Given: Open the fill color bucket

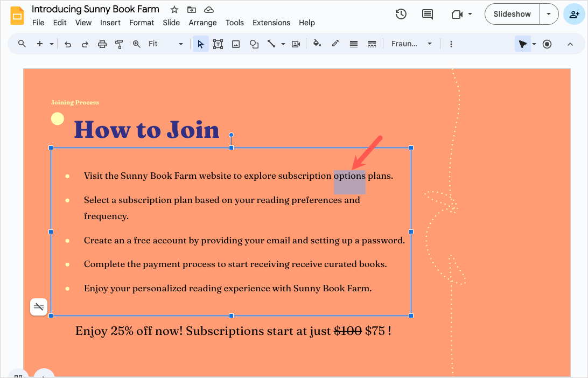Looking at the screenshot, I should point(317,44).
